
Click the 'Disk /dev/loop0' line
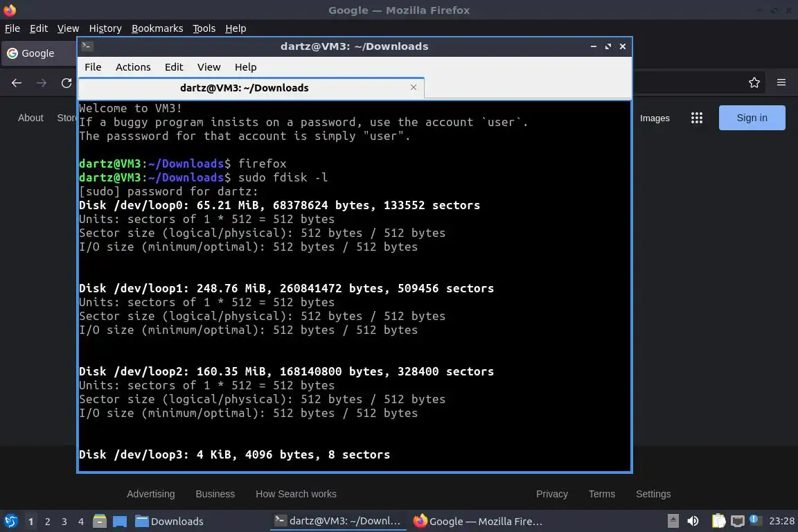[x=279, y=205]
